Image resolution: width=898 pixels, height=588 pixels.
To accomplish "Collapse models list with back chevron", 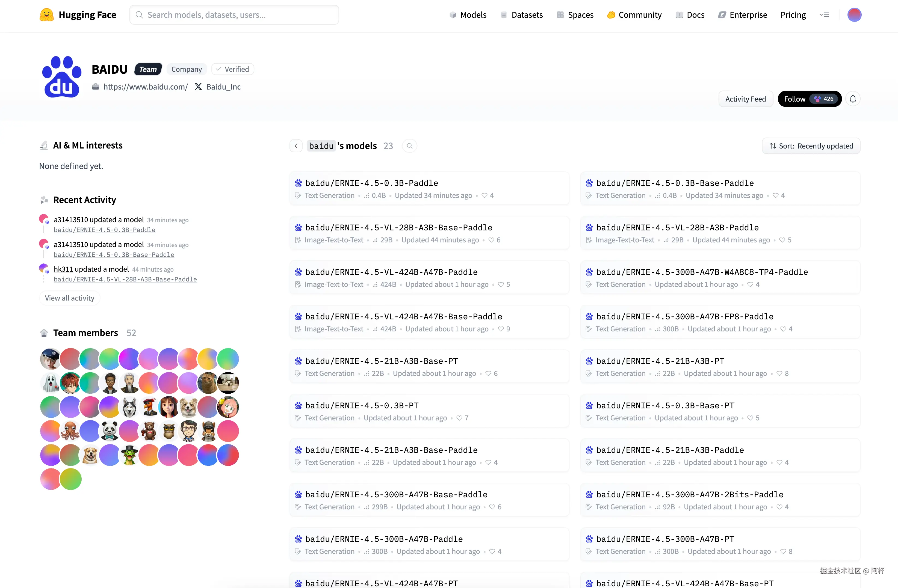I will pos(296,146).
